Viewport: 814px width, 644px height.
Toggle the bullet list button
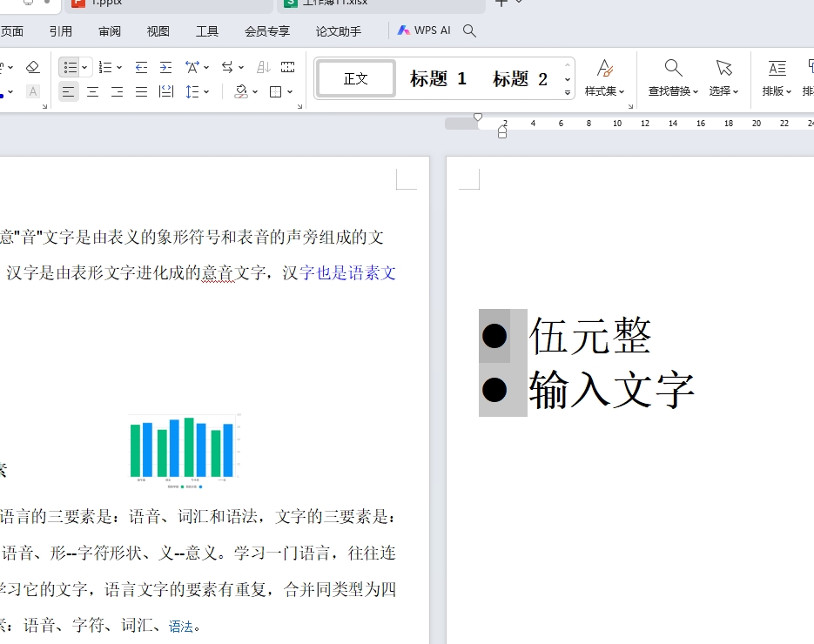[x=70, y=67]
